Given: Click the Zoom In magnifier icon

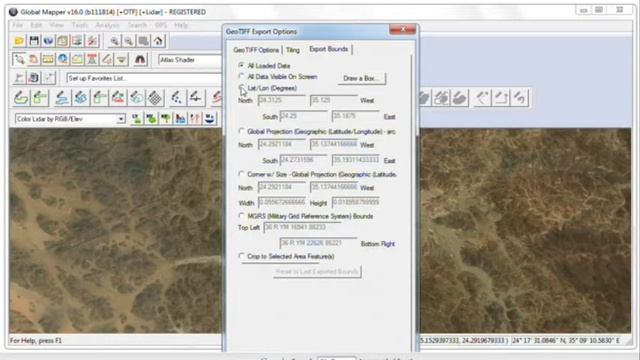Looking at the screenshot, I should pos(115,41).
